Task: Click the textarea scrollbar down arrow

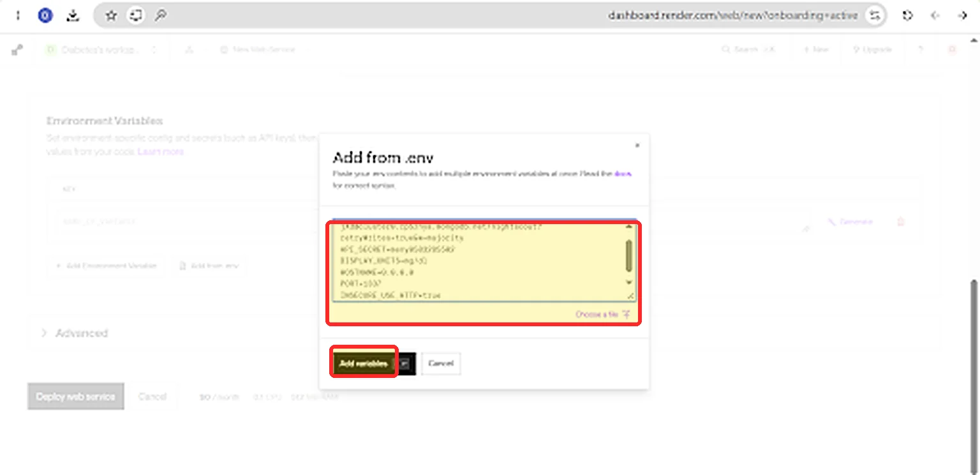Action: pos(629,282)
